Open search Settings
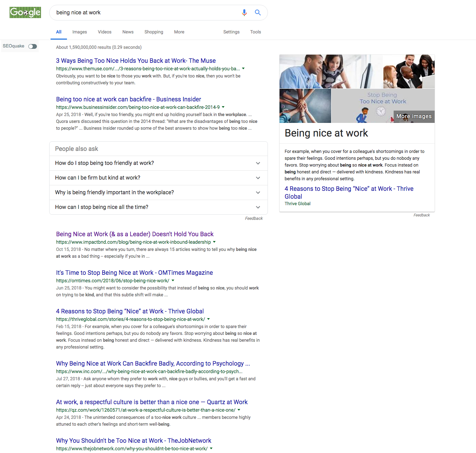The width and height of the screenshot is (476, 453). tap(231, 32)
